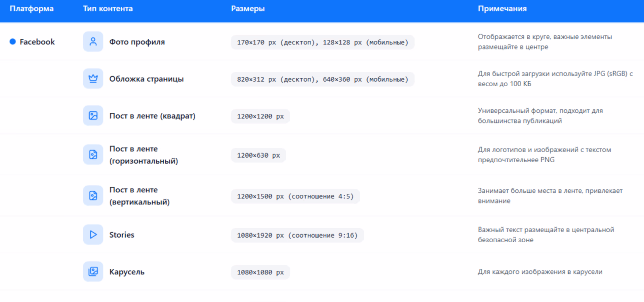
Task: Click the Размеры column header
Action: point(248,9)
